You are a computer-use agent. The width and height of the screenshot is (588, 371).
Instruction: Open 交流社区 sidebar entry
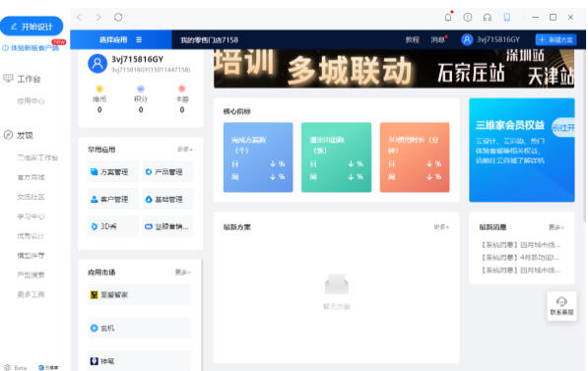click(31, 197)
